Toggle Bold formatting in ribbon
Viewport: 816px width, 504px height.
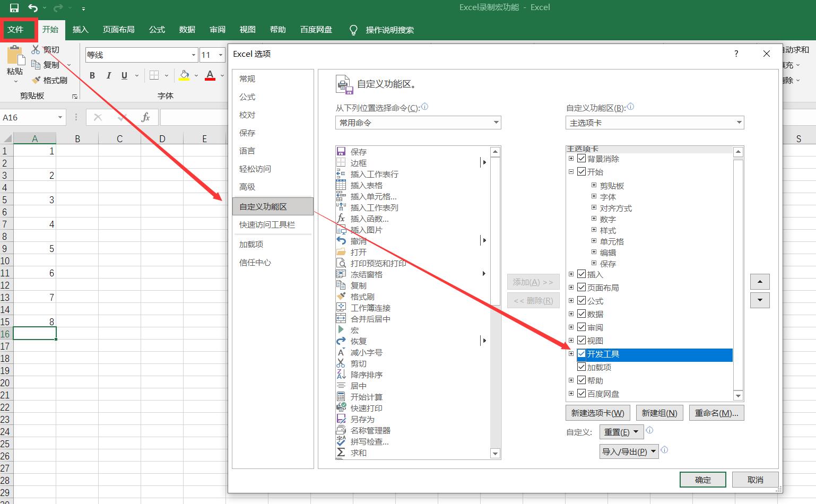[92, 75]
